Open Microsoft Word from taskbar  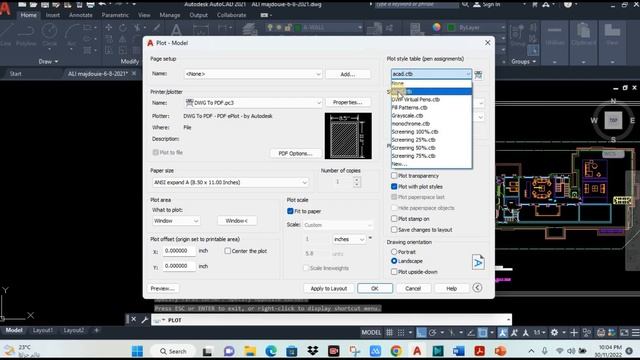tap(458, 351)
